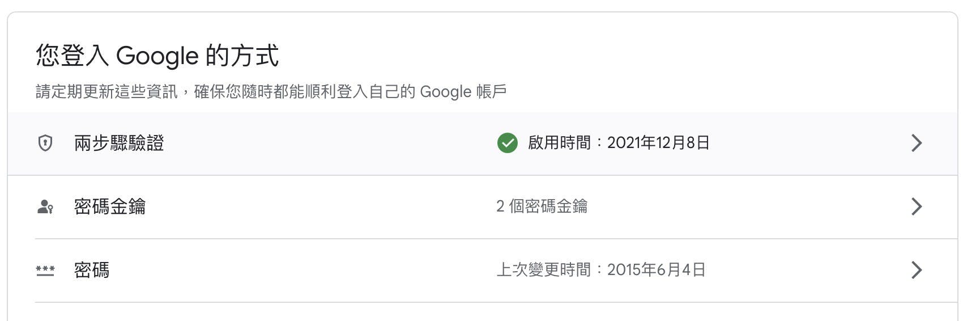Click Google 帳戶 in the subtitle

[x=463, y=92]
